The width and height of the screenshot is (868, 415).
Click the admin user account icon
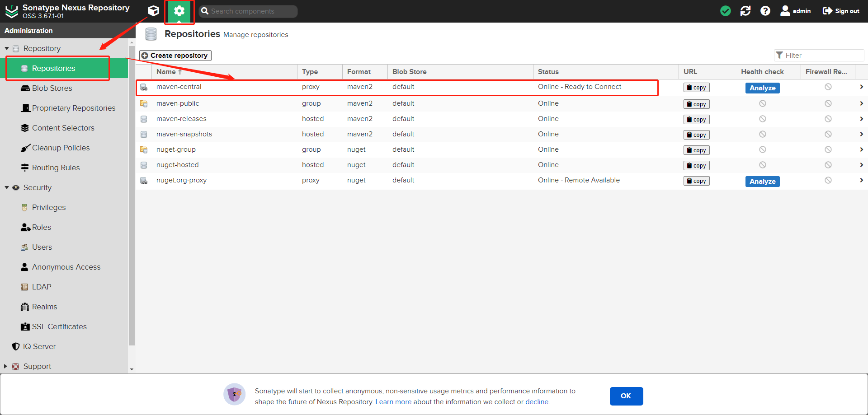785,11
